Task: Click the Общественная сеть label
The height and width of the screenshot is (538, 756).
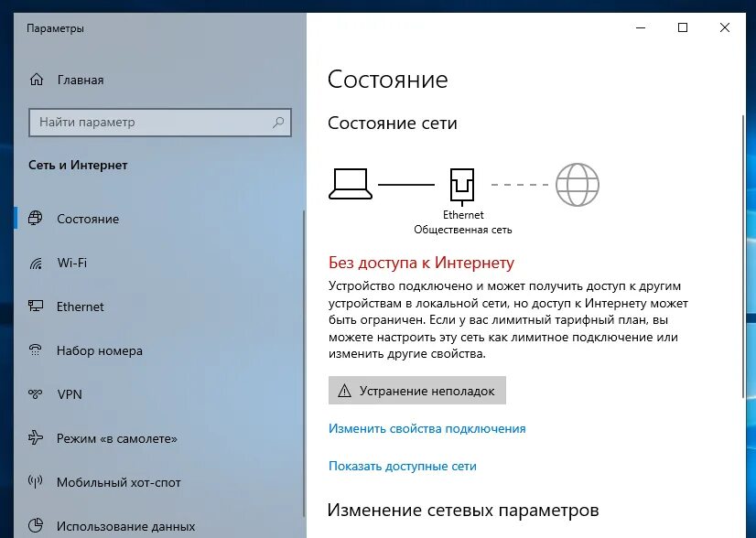Action: pos(463,230)
